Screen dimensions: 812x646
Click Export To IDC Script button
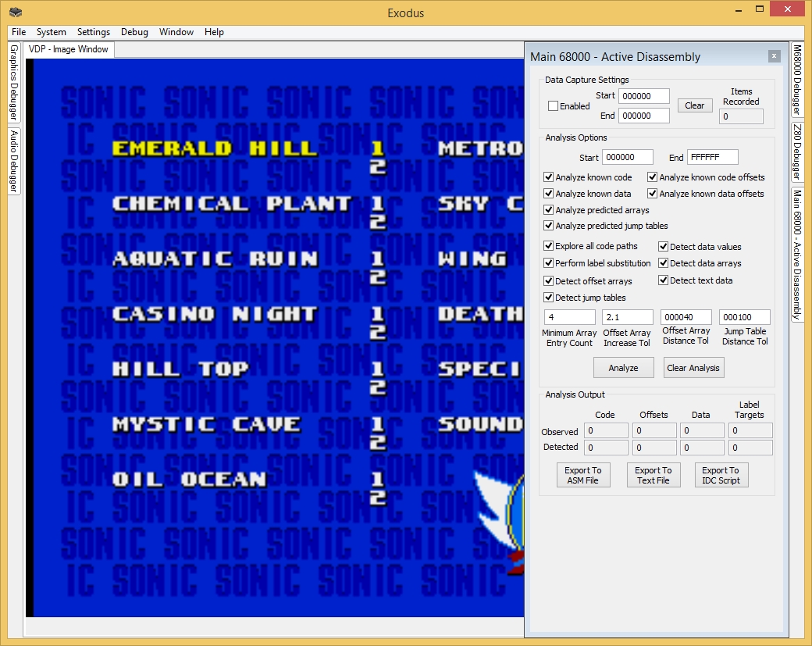721,475
